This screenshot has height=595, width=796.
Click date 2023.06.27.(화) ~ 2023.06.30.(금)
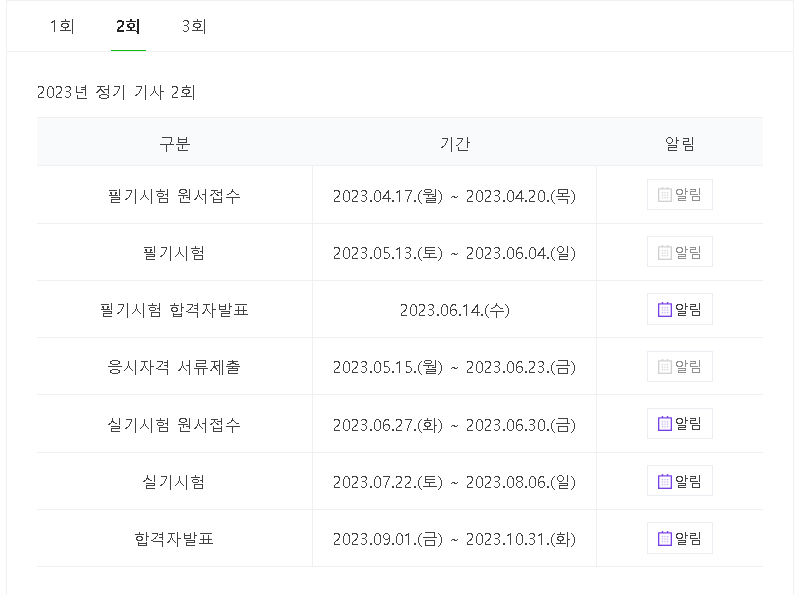[x=454, y=424]
